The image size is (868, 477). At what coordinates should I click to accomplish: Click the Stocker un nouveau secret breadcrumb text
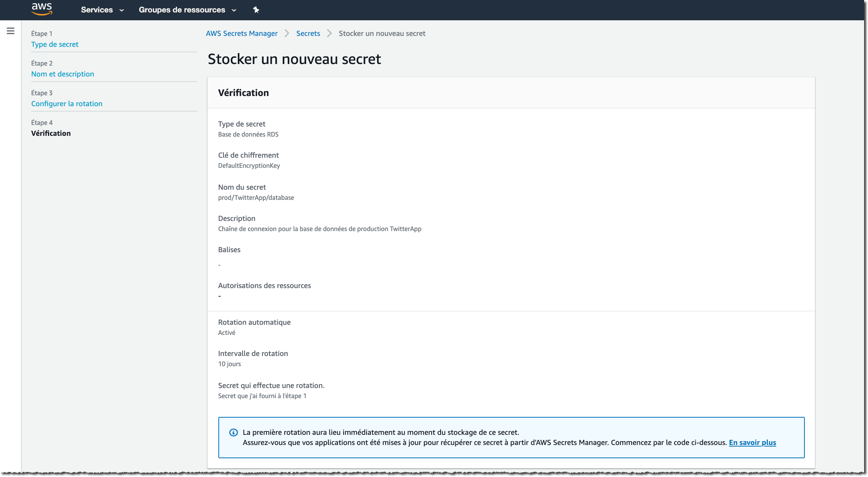pos(382,34)
